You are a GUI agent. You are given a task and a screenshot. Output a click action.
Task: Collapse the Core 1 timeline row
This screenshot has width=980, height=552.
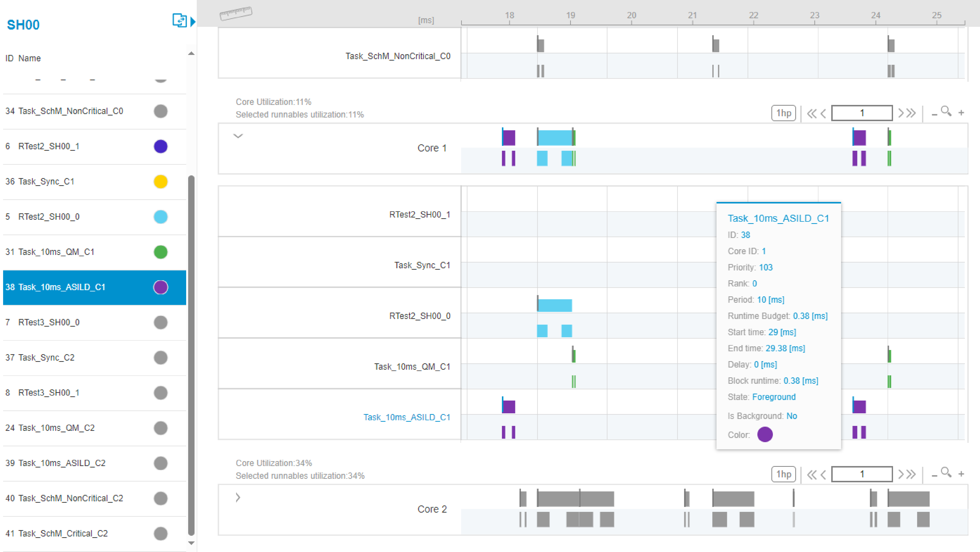(238, 136)
